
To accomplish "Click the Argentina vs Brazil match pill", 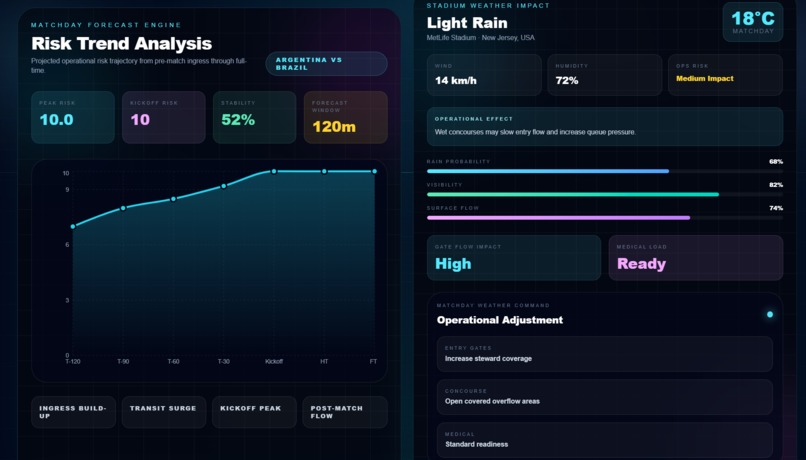I will tap(326, 64).
